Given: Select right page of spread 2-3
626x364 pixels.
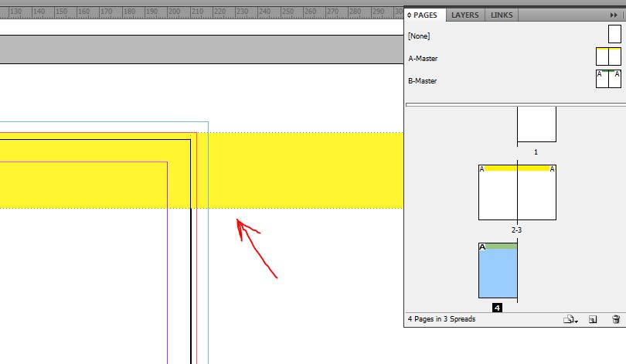Looking at the screenshot, I should tap(536, 192).
